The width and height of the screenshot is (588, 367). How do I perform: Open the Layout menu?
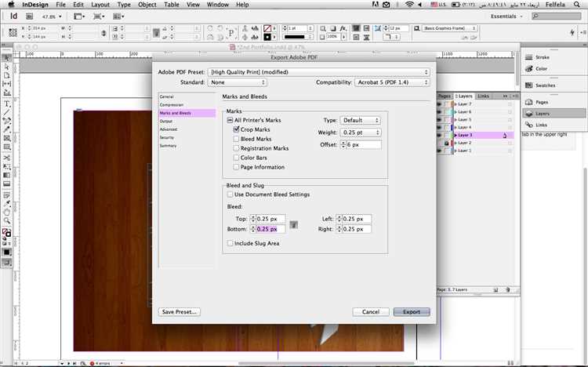[100, 5]
